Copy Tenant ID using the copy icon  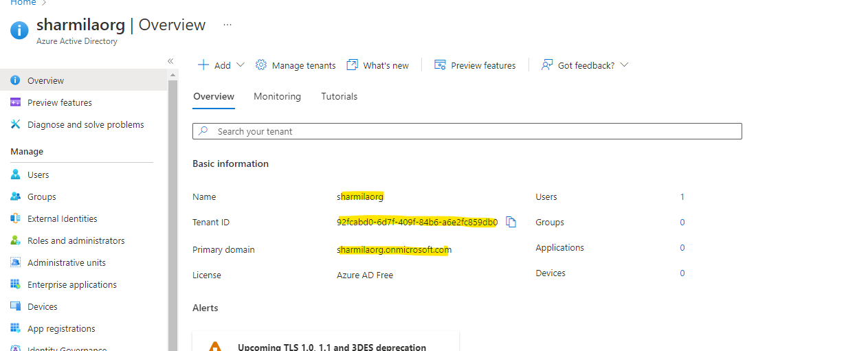coord(511,222)
